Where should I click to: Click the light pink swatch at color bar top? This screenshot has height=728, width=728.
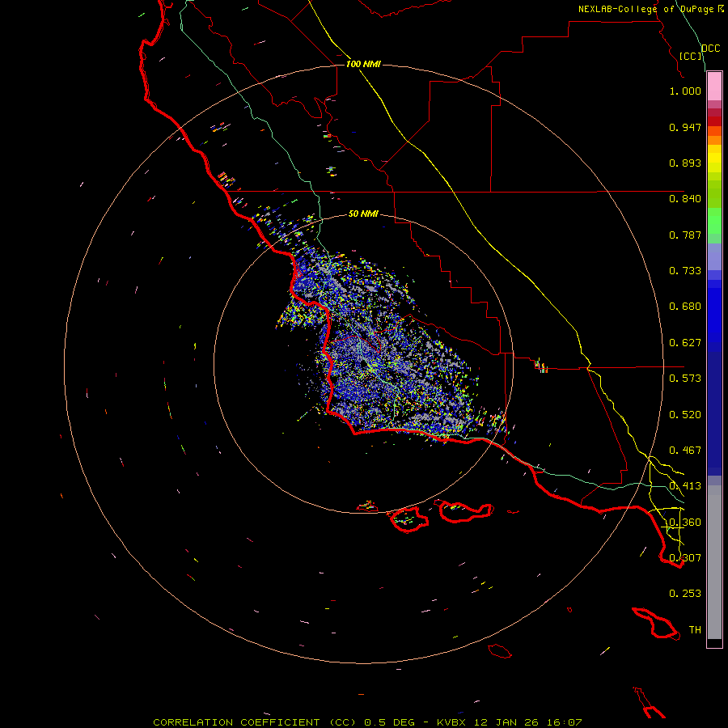[x=714, y=87]
